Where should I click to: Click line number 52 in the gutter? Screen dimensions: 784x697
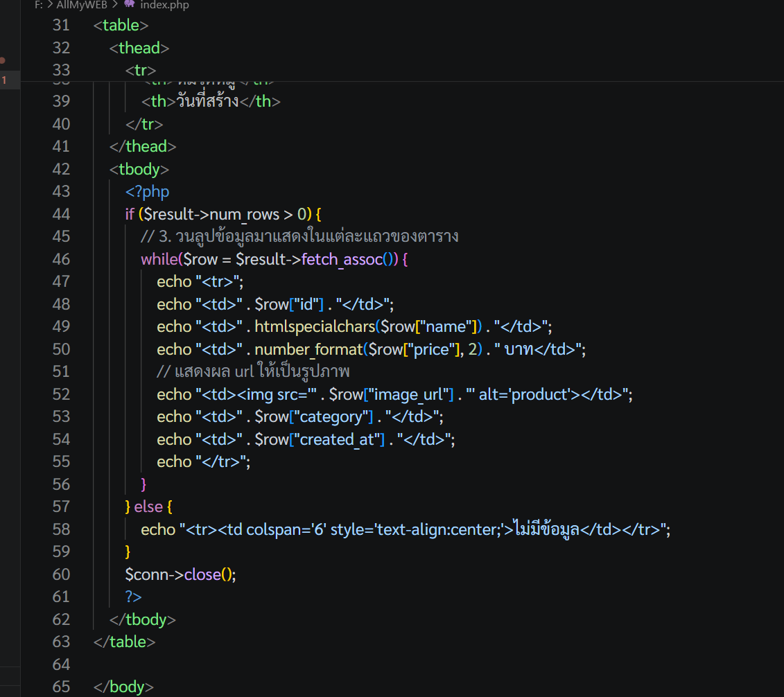[x=61, y=395]
